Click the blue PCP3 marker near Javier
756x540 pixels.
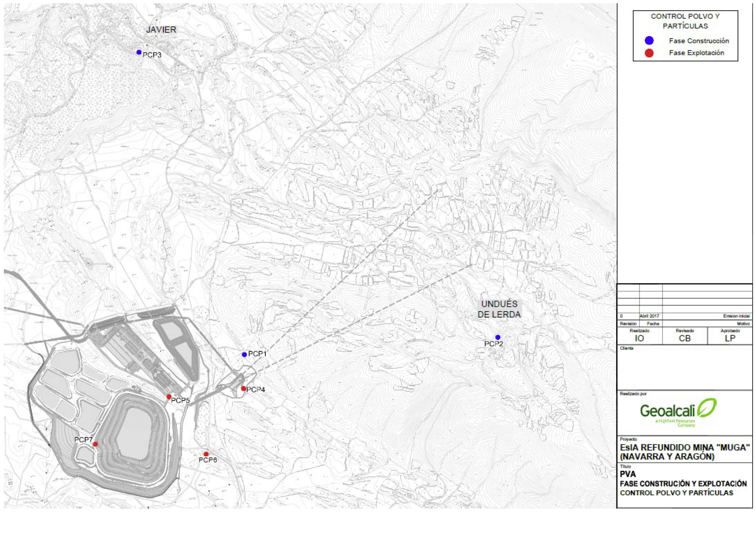click(x=139, y=52)
